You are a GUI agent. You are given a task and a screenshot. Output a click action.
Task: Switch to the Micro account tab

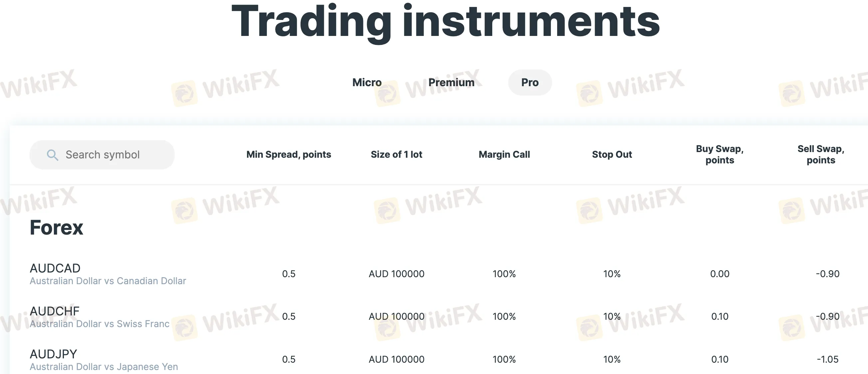point(367,83)
